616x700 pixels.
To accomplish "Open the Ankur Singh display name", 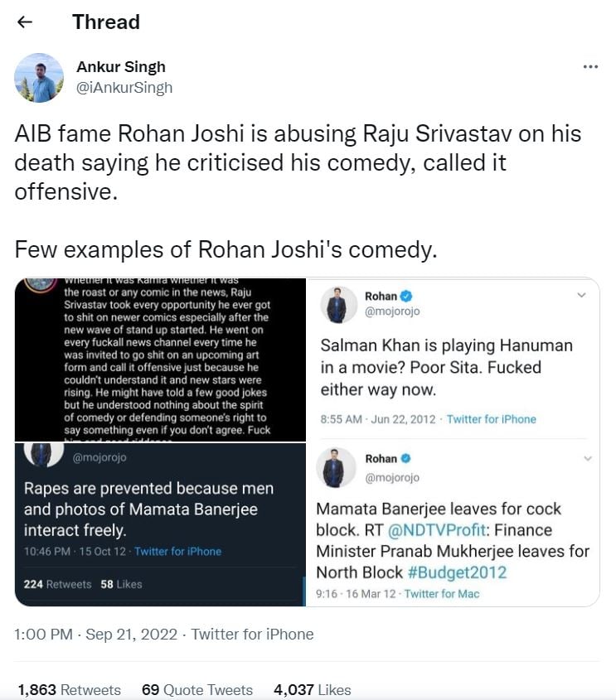I will tap(121, 66).
